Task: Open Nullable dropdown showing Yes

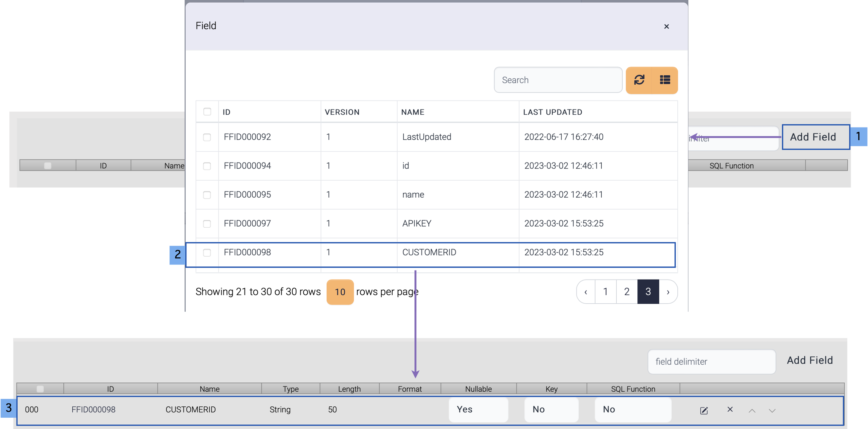Action: (x=478, y=409)
